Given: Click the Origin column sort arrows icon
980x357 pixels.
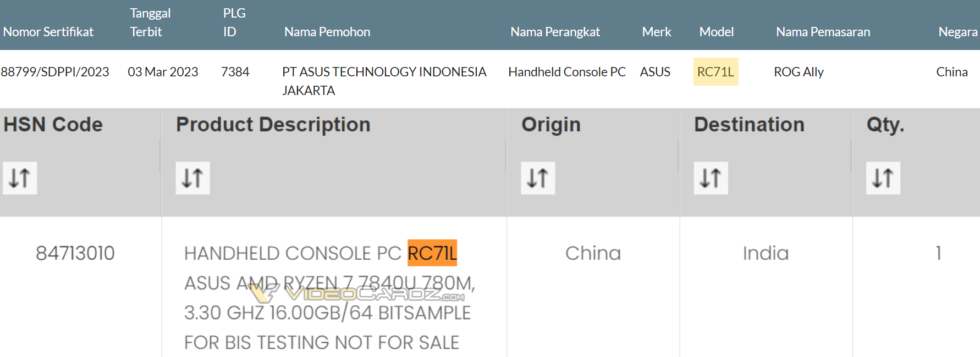Looking at the screenshot, I should 538,178.
